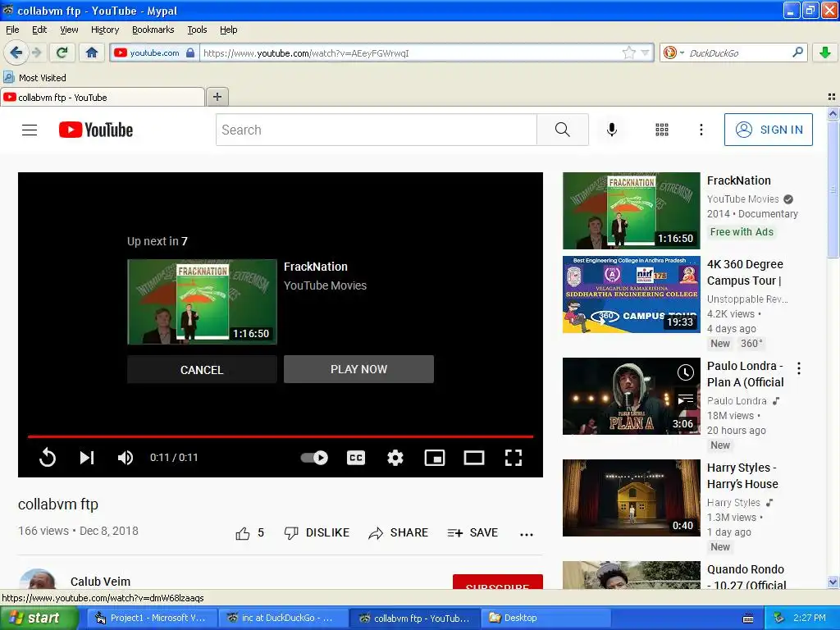Click the PLAY NOW button
This screenshot has width=840, height=630.
click(x=359, y=369)
